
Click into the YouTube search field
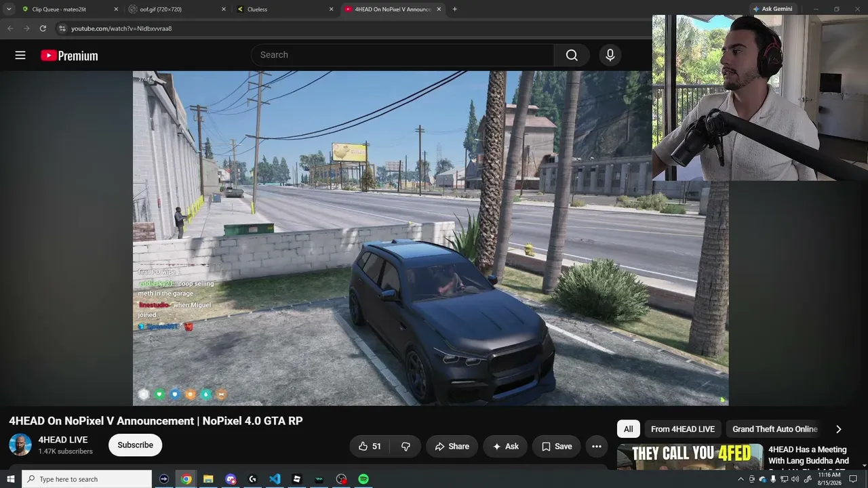tap(402, 55)
